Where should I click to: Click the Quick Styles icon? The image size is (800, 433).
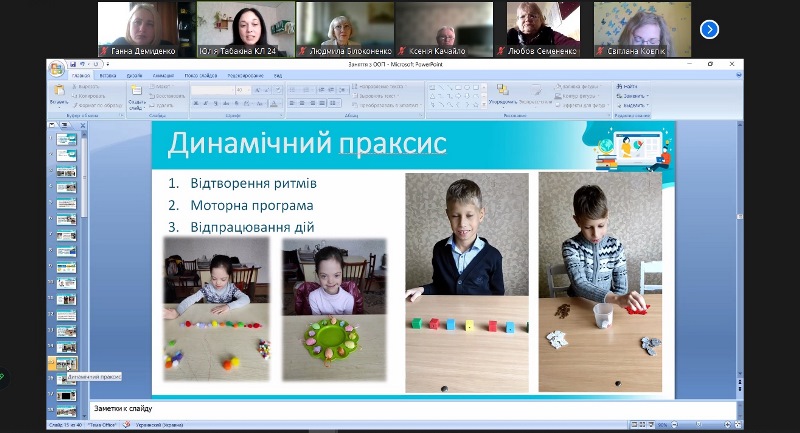537,93
